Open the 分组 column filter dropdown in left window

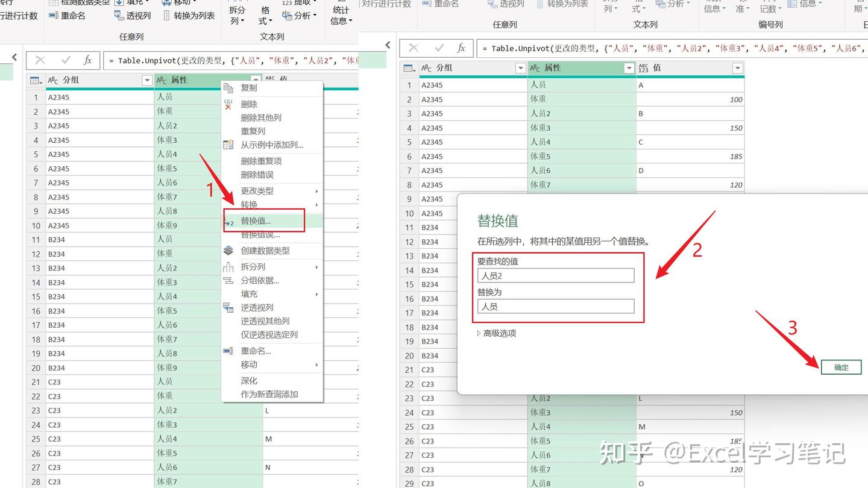click(x=147, y=80)
